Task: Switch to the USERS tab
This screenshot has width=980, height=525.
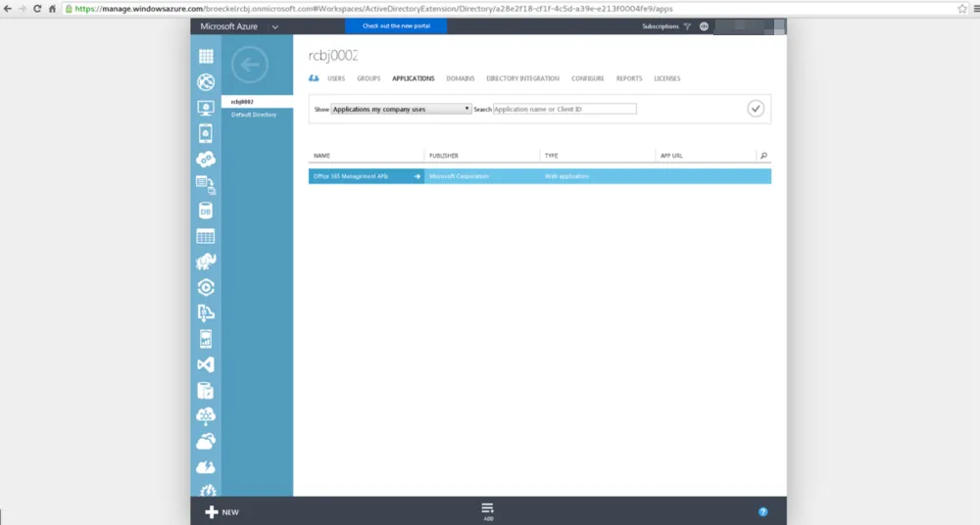Action: pos(336,78)
